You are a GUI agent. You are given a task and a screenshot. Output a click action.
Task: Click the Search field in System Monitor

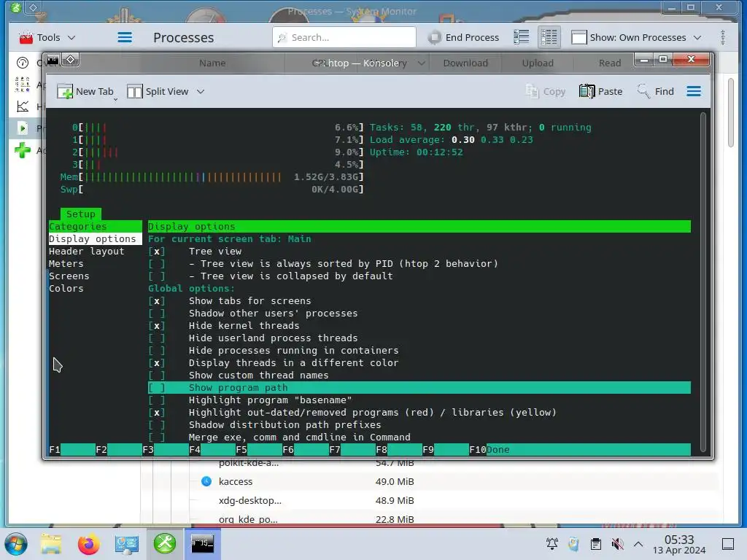point(344,37)
